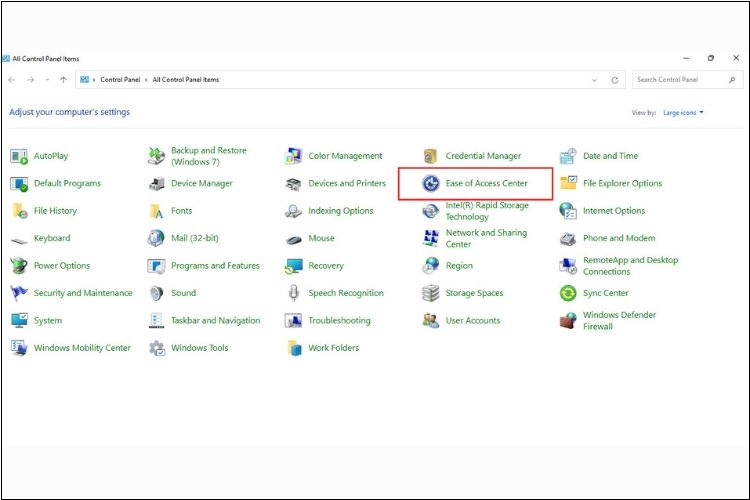Open the Keyboard icon

(x=19, y=240)
